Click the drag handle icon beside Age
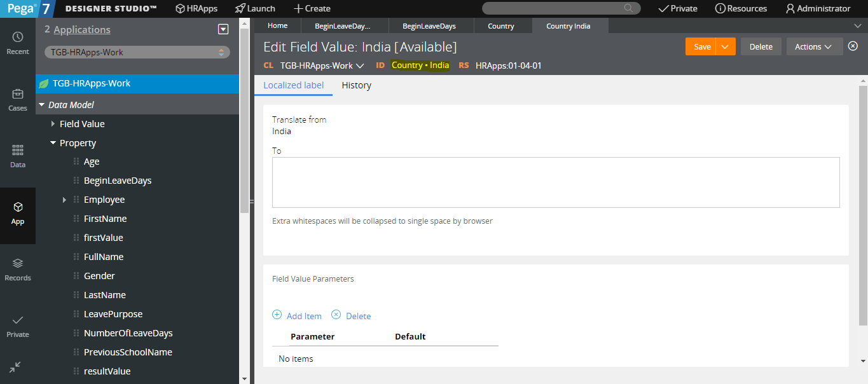The width and height of the screenshot is (868, 384). [76, 161]
